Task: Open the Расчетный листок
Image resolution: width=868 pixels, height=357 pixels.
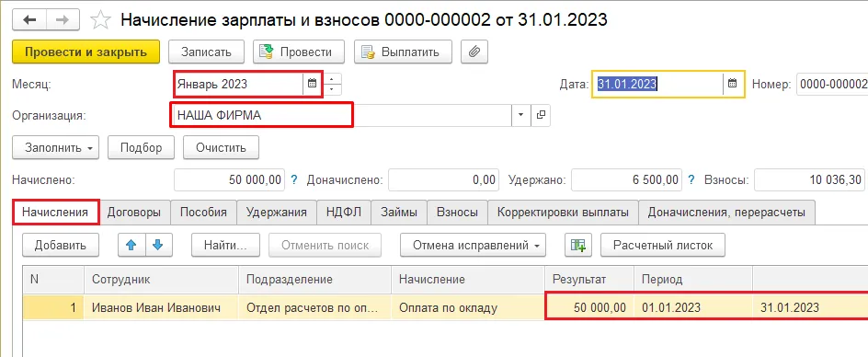Action: [x=663, y=245]
